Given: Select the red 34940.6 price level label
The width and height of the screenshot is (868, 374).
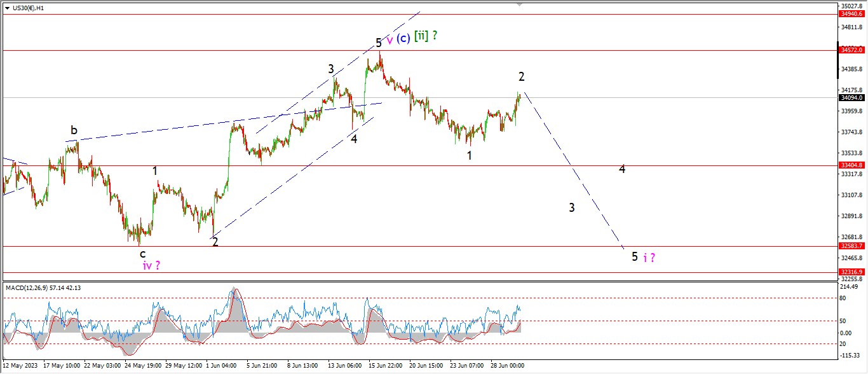Looking at the screenshot, I should point(851,13).
